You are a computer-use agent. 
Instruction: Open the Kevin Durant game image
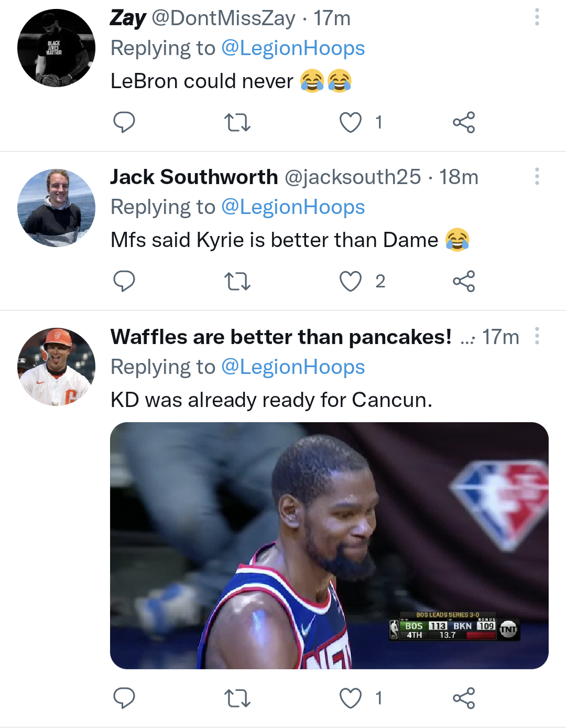[329, 545]
